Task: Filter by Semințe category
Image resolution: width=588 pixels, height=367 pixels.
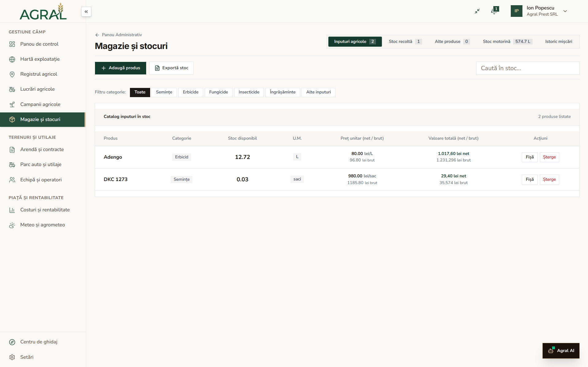Action: 164,92
